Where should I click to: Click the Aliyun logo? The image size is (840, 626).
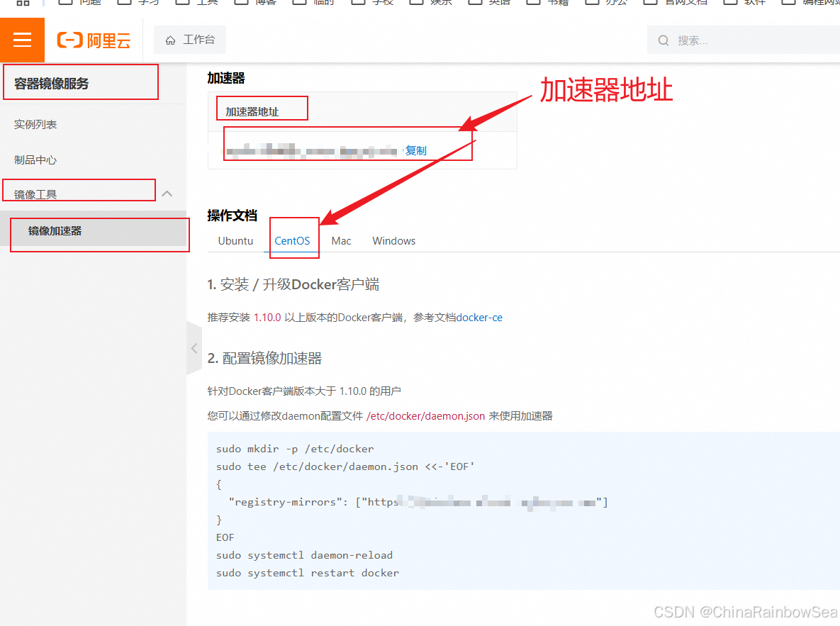tap(94, 40)
